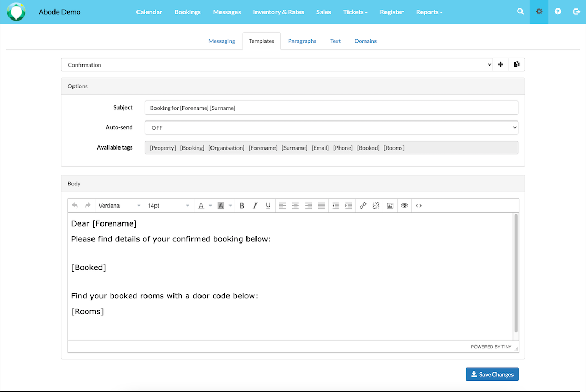The height and width of the screenshot is (392, 586).
Task: Open source code view icon
Action: point(418,206)
